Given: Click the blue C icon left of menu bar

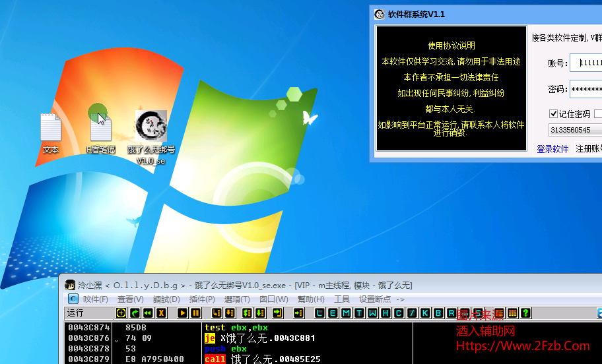Looking at the screenshot, I should (x=73, y=299).
